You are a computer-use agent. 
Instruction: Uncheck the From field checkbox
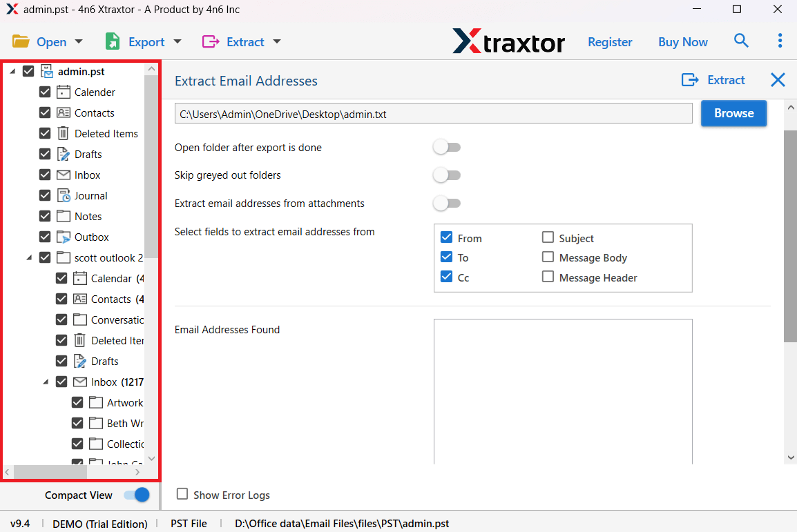[x=446, y=237]
